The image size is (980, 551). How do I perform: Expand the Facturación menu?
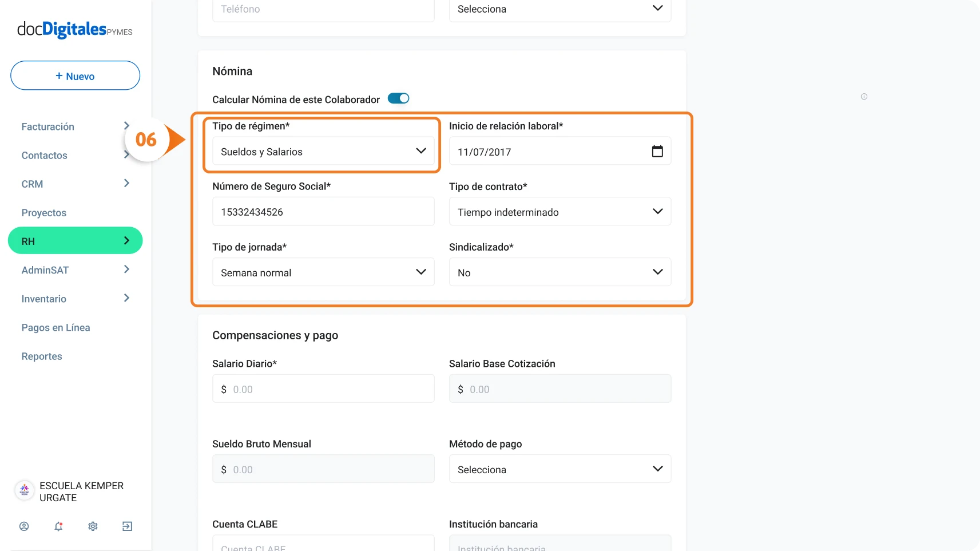click(x=76, y=126)
